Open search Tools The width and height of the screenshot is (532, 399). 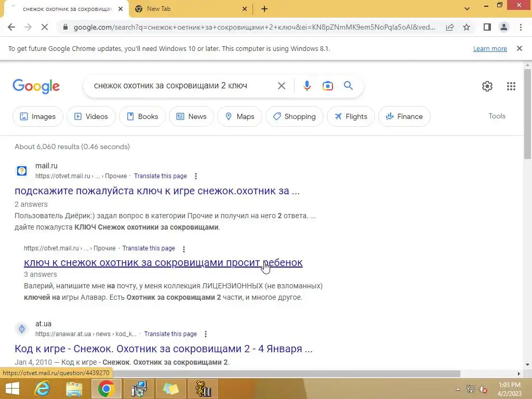click(x=497, y=116)
